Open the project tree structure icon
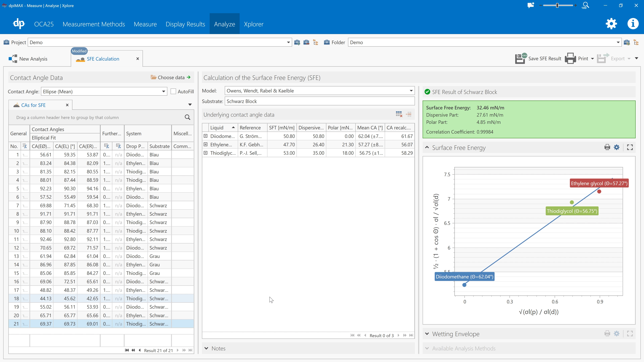The height and width of the screenshot is (362, 644). [x=315, y=42]
